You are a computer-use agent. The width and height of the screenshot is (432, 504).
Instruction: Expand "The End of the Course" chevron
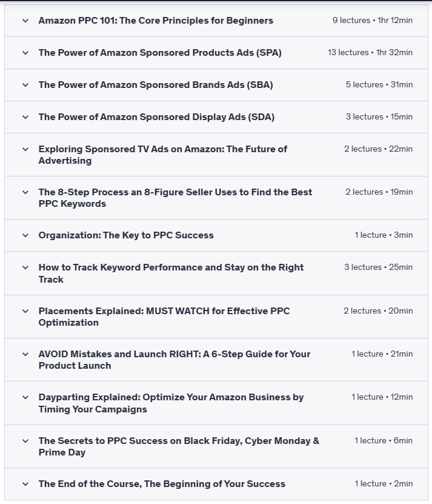pos(25,483)
